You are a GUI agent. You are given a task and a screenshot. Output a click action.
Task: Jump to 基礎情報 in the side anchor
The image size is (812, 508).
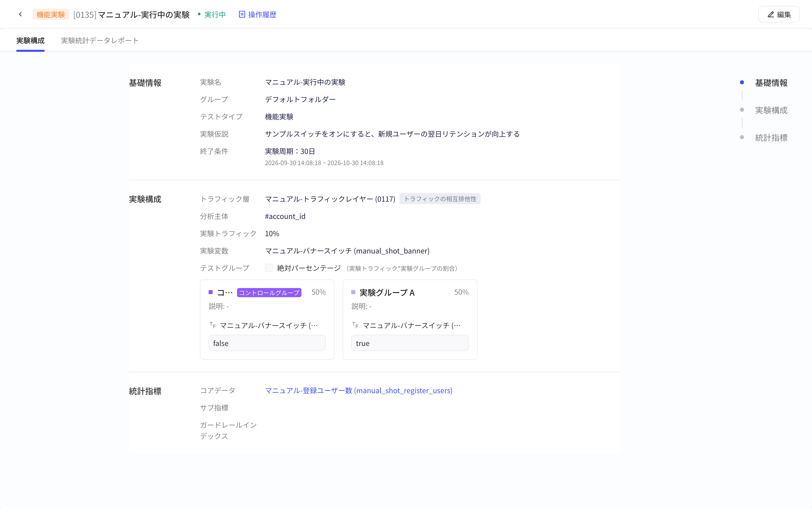(x=771, y=83)
